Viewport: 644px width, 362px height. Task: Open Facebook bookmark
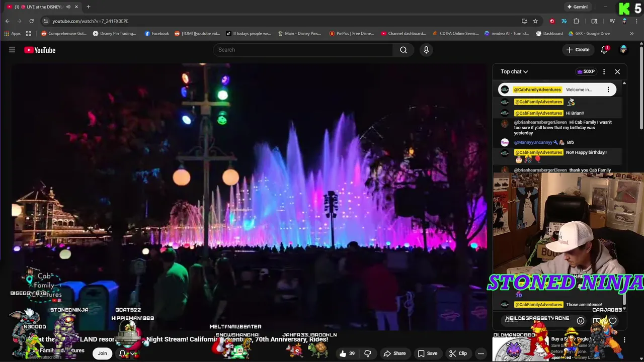point(157,34)
